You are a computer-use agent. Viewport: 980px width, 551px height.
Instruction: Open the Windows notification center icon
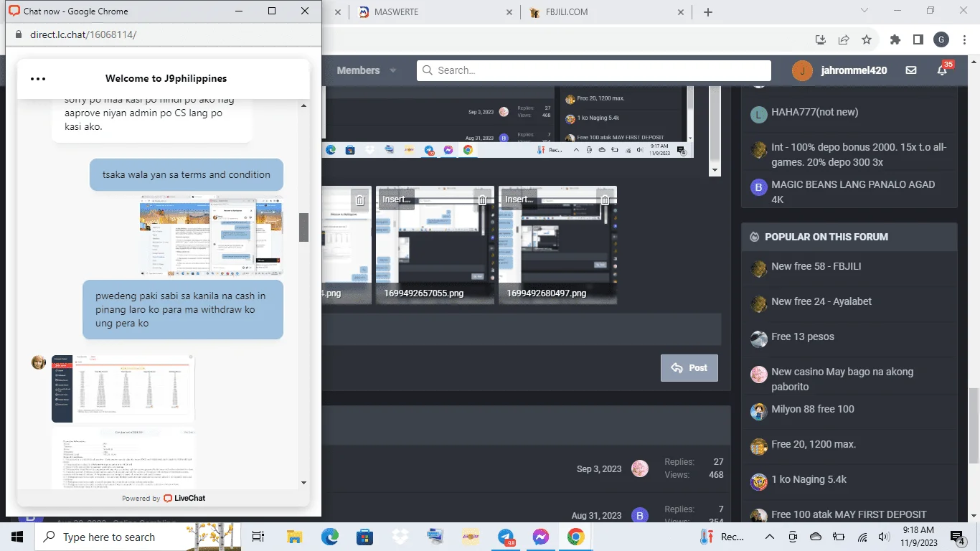point(958,537)
